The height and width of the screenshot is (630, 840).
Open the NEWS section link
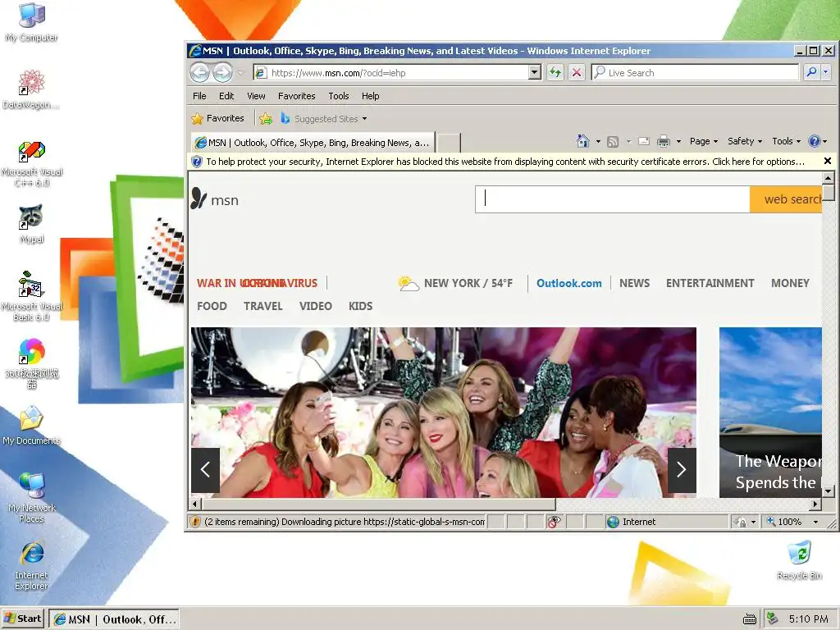click(634, 283)
